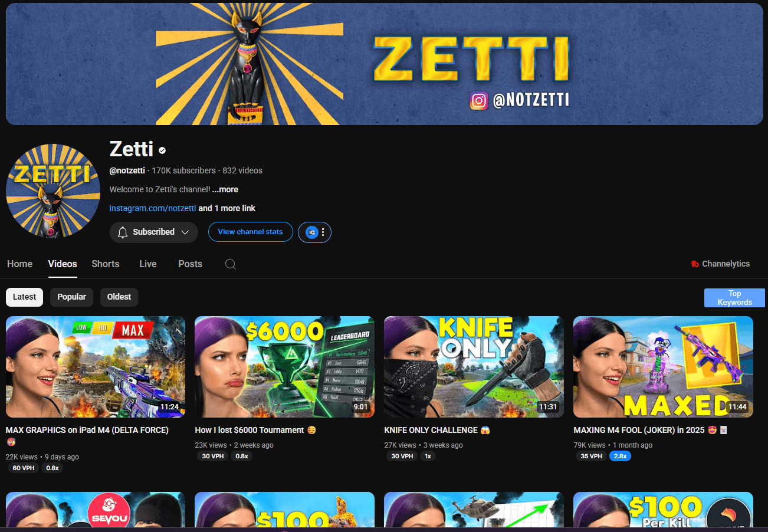Click the verified checkmark badge beside Zetti
The height and width of the screenshot is (532, 768).
[162, 150]
